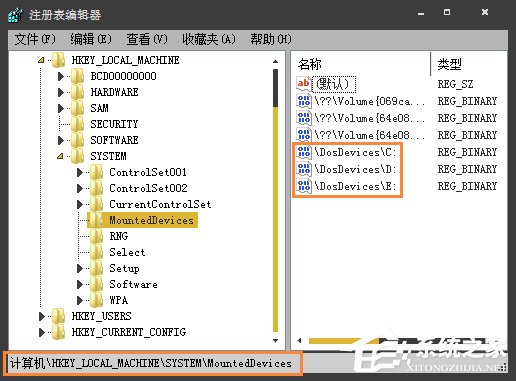Click the \DosDevices\C: binary value icon
This screenshot has width=516, height=381.
pos(304,152)
